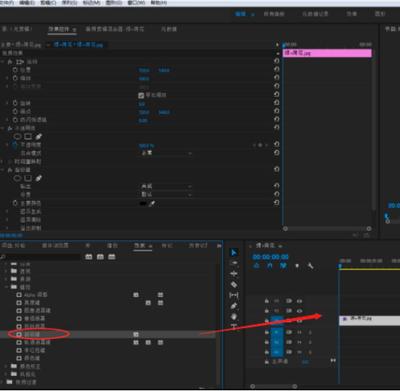Collapse the Opacity effect group
The height and width of the screenshot is (391, 400).
(3, 128)
